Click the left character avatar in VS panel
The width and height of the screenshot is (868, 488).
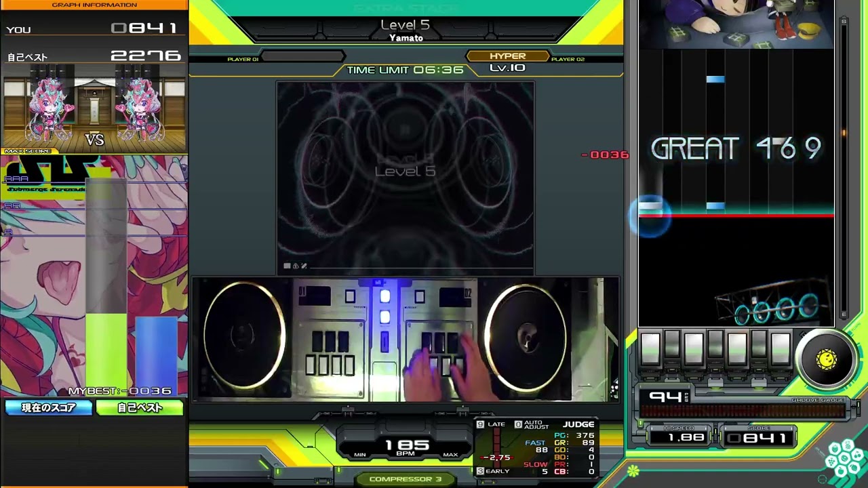point(49,108)
